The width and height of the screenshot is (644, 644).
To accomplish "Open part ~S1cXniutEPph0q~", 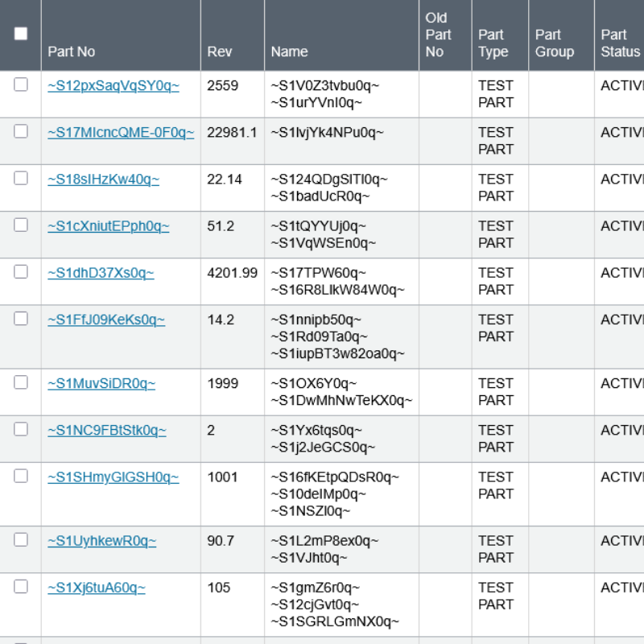I will point(109,226).
